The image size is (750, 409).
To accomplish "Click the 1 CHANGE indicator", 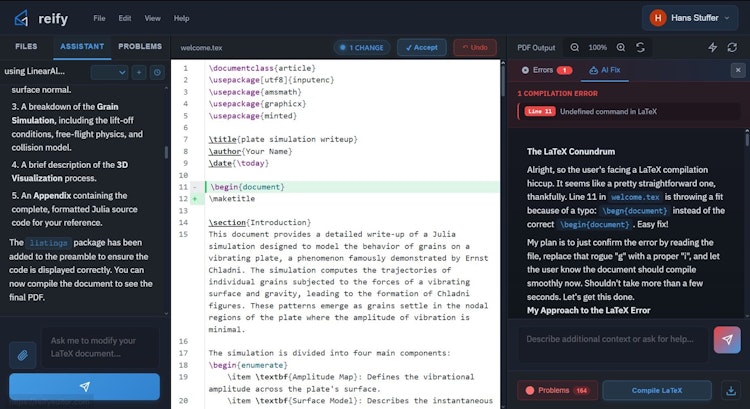I will pos(362,47).
